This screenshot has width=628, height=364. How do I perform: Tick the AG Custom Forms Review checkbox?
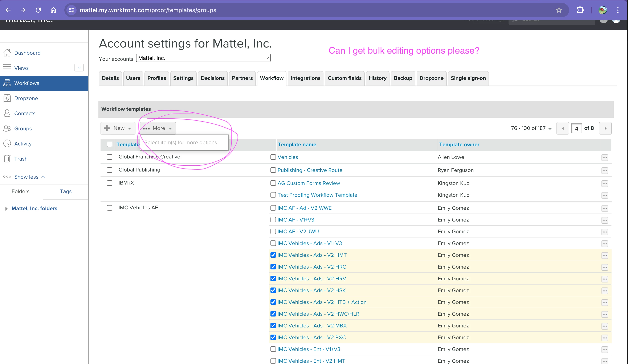(x=273, y=183)
